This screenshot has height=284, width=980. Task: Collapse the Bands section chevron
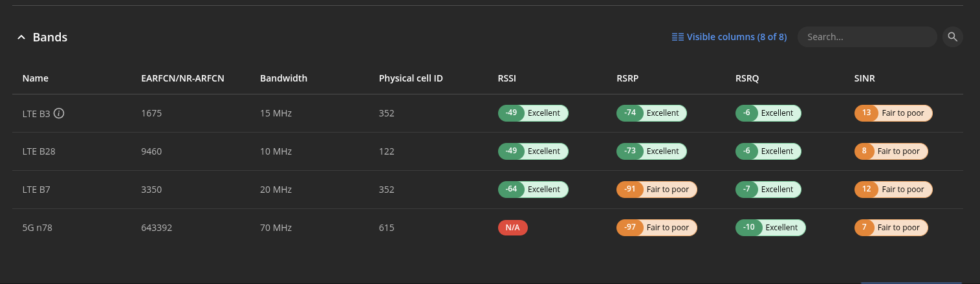[x=21, y=38]
